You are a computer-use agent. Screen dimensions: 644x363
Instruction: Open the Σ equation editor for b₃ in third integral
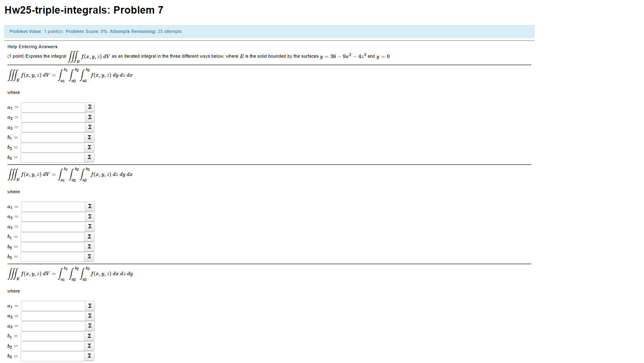[89, 356]
